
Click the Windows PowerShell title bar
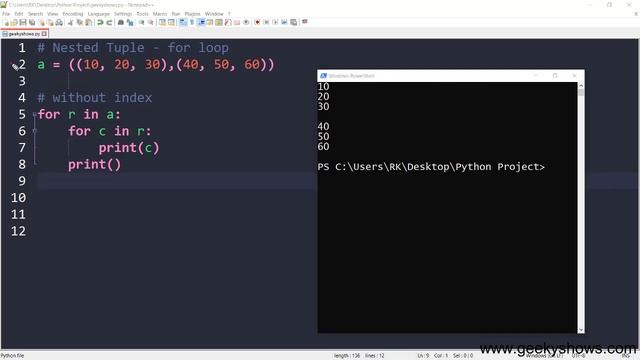click(451, 76)
